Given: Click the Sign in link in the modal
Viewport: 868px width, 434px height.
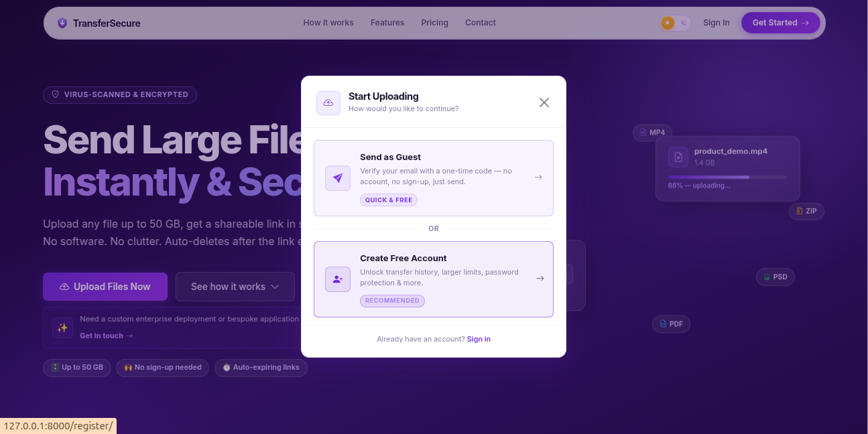Looking at the screenshot, I should point(479,339).
